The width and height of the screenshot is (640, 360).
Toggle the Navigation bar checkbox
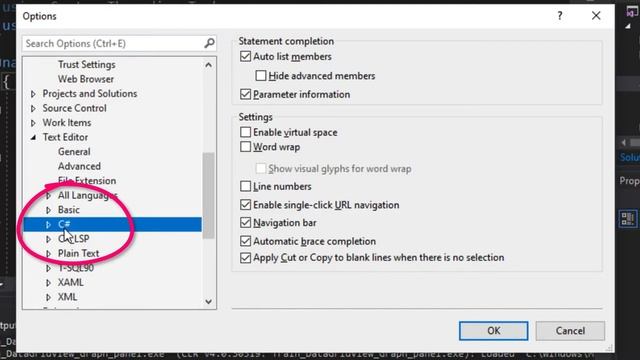click(x=245, y=222)
